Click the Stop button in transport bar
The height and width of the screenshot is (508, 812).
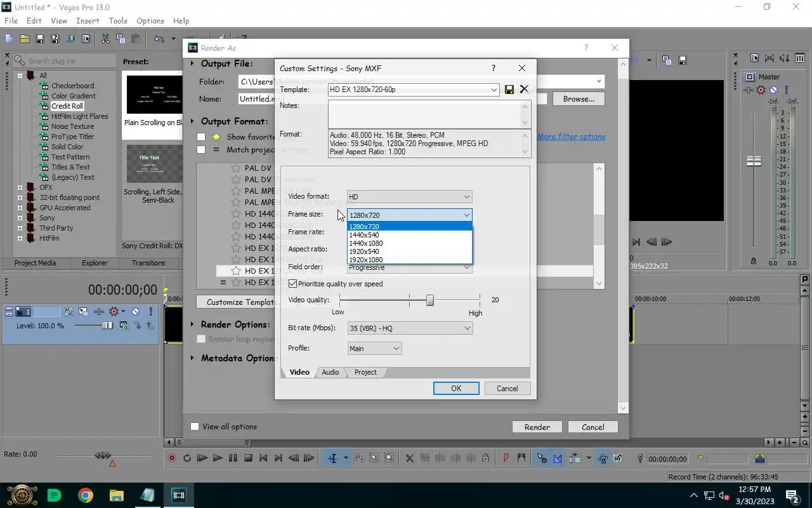click(248, 458)
